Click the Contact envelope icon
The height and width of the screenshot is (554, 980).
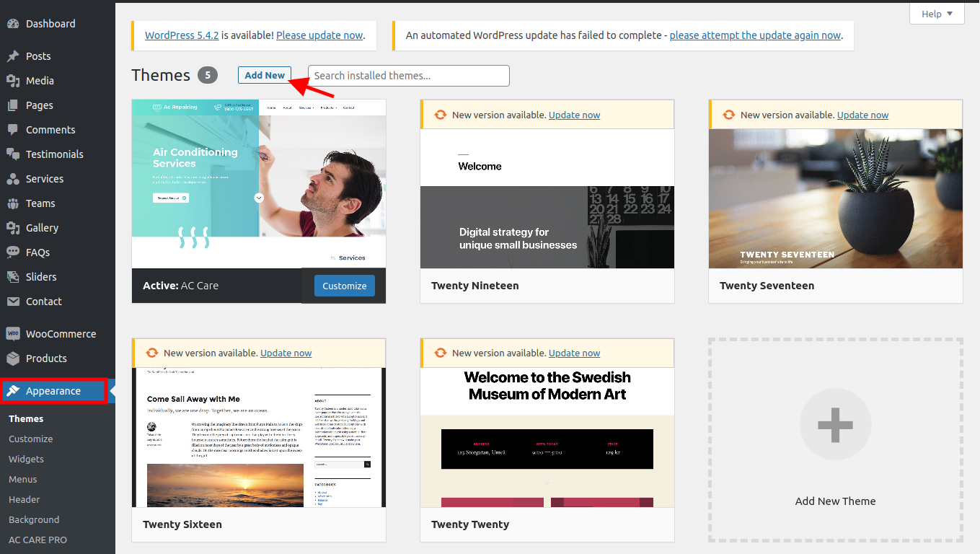tap(13, 302)
